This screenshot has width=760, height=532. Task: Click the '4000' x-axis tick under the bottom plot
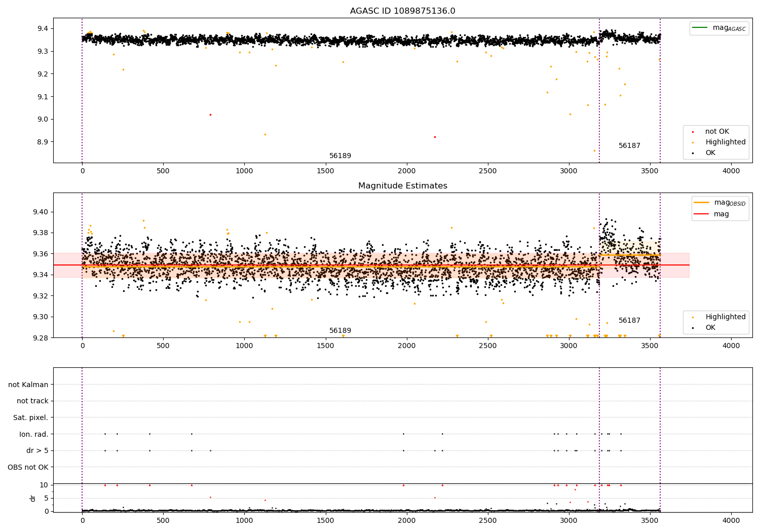coord(731,520)
